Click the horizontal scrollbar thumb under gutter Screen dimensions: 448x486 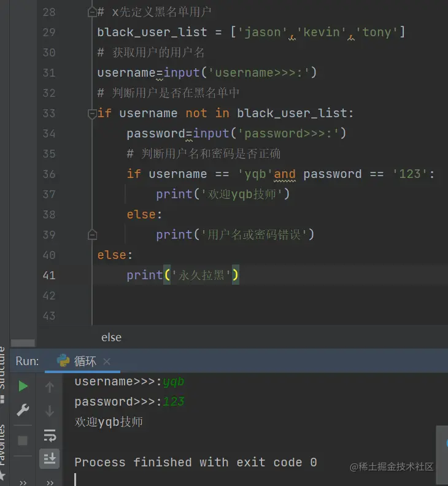(x=23, y=343)
